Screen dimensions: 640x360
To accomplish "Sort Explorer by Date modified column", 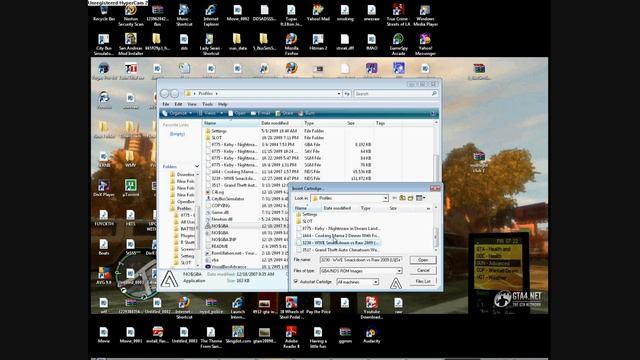I will [281, 123].
